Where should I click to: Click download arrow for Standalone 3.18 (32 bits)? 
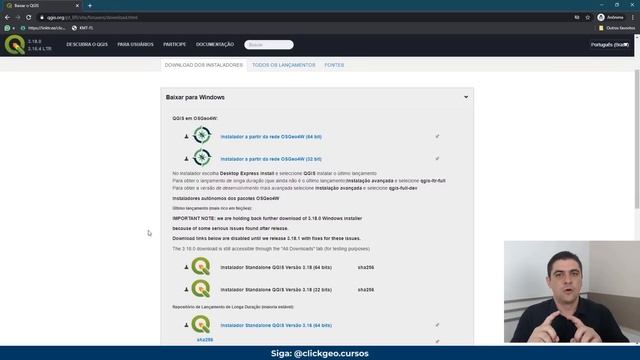tap(186, 289)
